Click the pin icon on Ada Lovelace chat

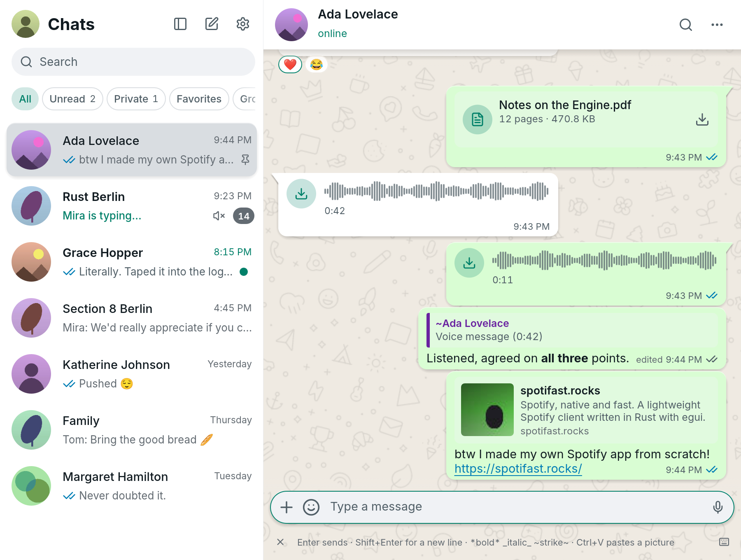(x=245, y=160)
